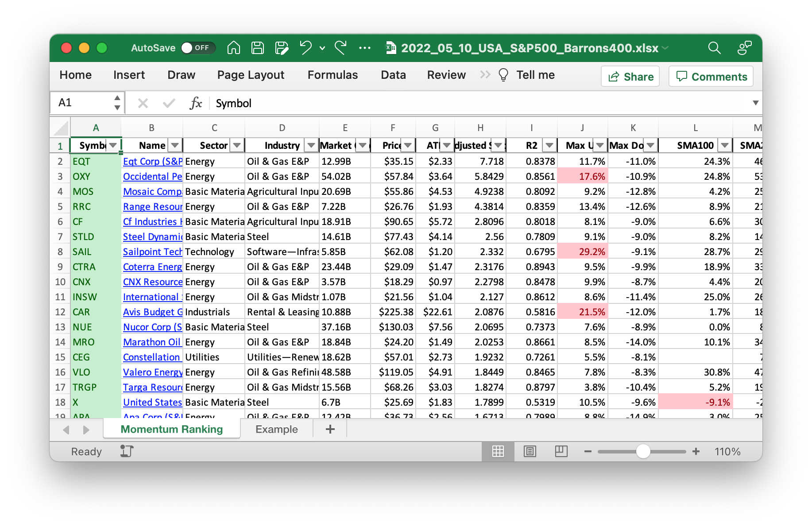The image size is (812, 527).
Task: Undo the last action
Action: click(x=305, y=48)
